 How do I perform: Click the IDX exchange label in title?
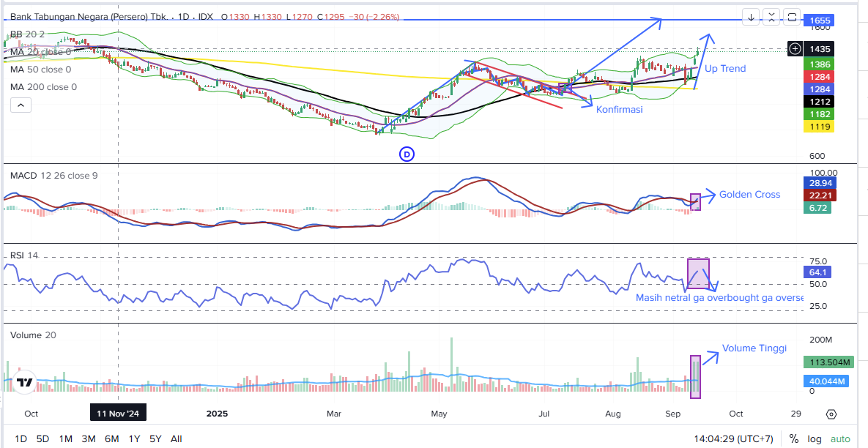point(206,17)
